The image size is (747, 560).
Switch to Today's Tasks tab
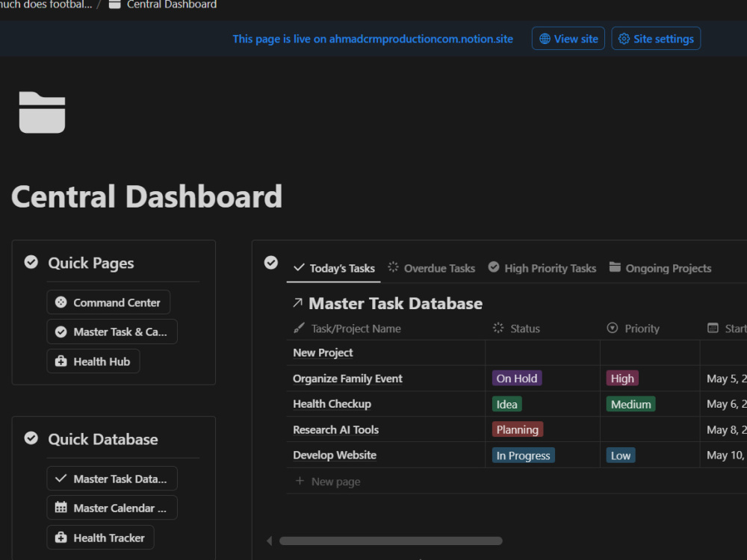pos(334,269)
